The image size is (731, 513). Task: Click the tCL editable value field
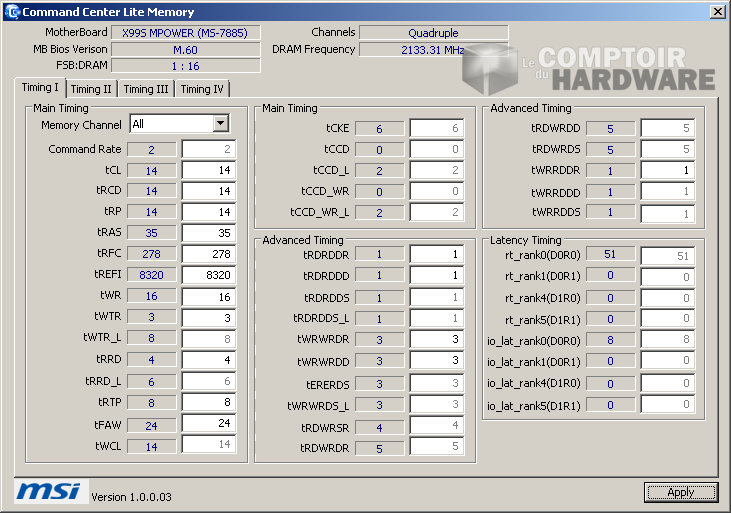click(x=209, y=171)
